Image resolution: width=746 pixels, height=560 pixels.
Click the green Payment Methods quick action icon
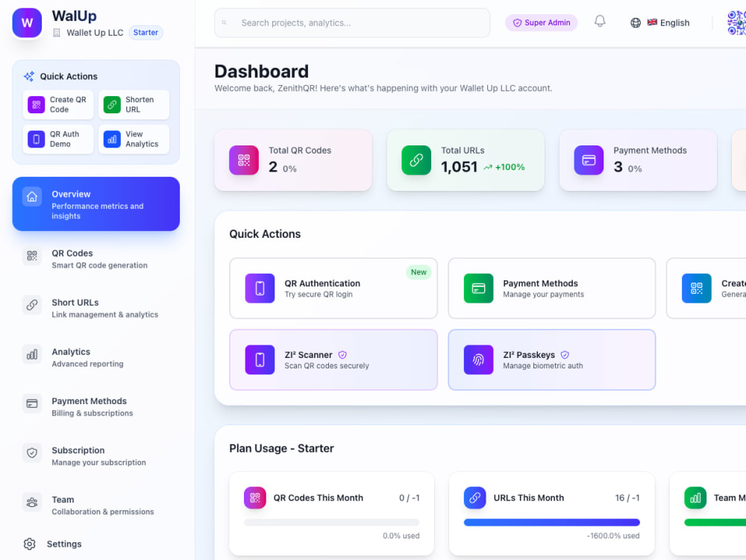[x=479, y=288]
